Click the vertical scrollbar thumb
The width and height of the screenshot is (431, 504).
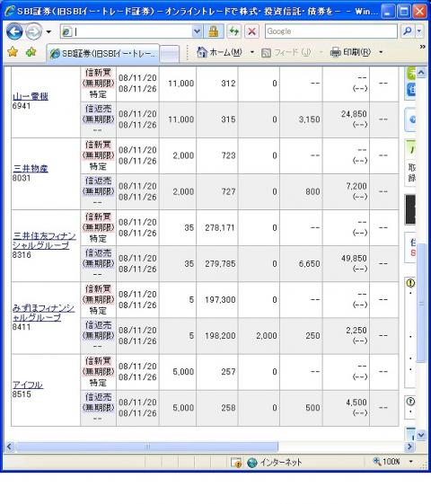point(421,303)
